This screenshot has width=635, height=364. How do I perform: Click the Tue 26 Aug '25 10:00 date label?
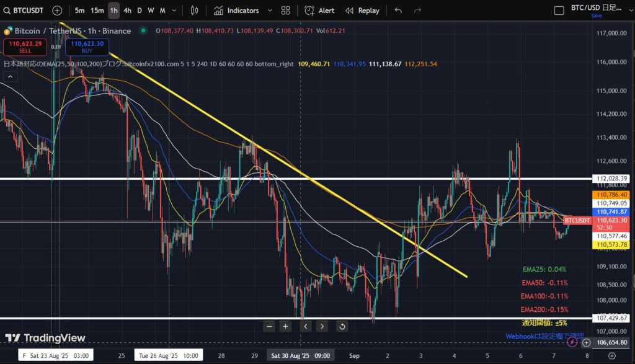(x=169, y=355)
